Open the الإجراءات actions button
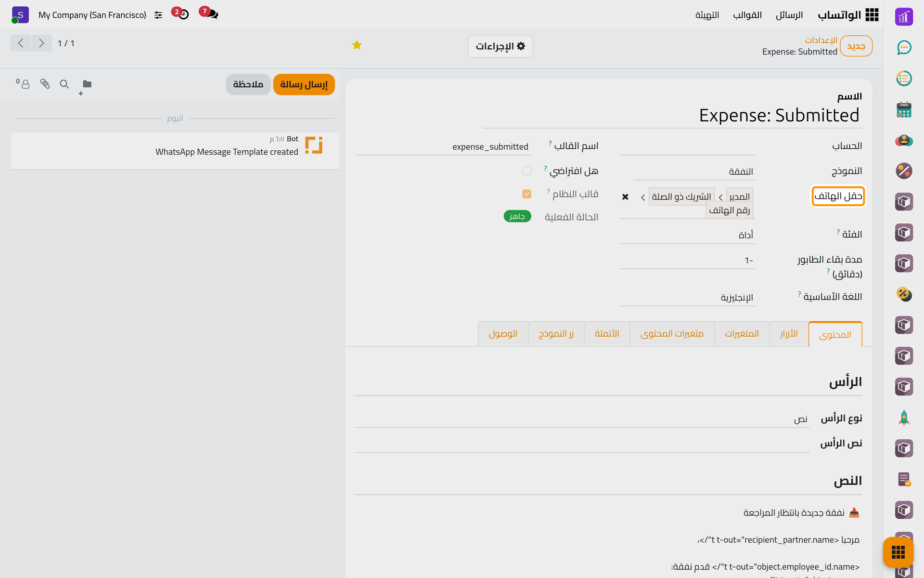Screen dimensions: 924x578 tap(500, 46)
